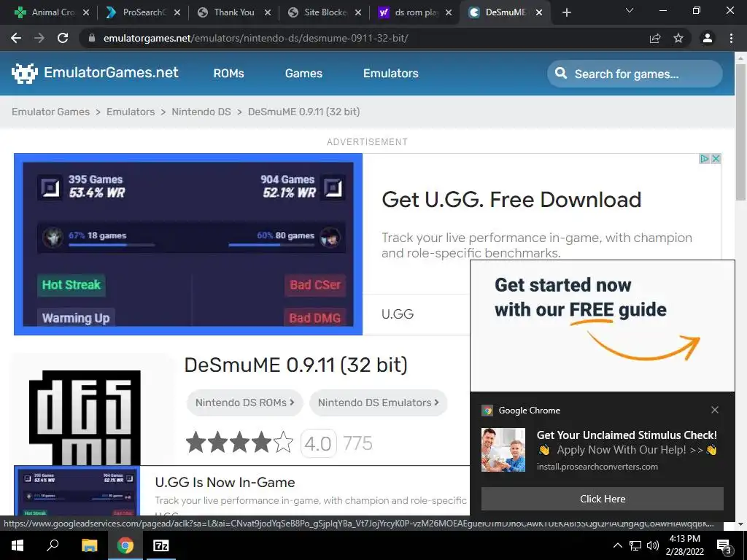This screenshot has width=747, height=560.
Task: Close the Thank You tab
Action: (268, 12)
